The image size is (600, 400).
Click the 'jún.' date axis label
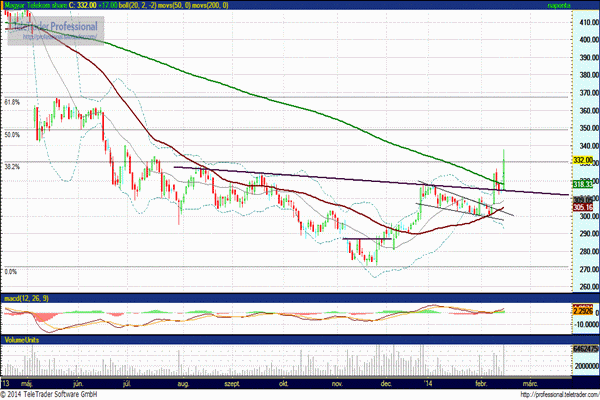point(78,384)
